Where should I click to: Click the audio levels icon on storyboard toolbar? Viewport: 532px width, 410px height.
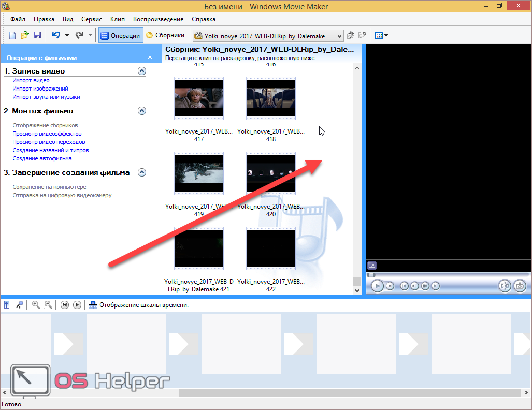pyautogui.click(x=7, y=305)
